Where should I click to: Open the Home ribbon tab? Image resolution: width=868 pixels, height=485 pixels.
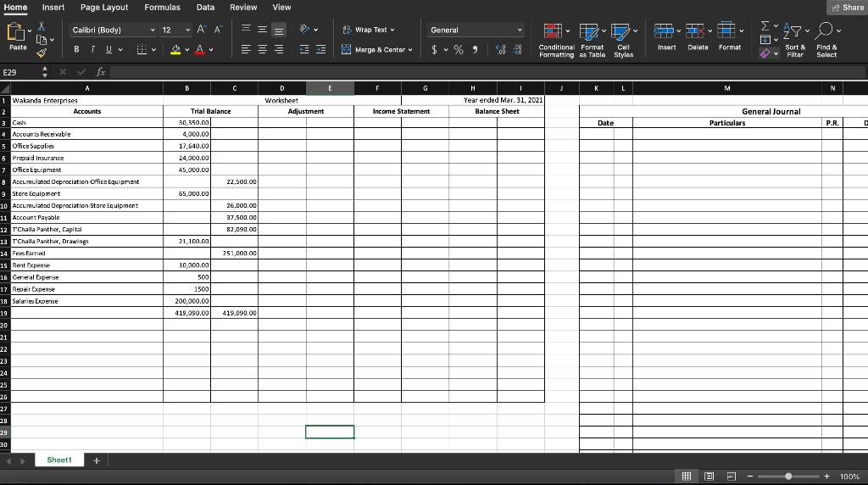[x=15, y=7]
